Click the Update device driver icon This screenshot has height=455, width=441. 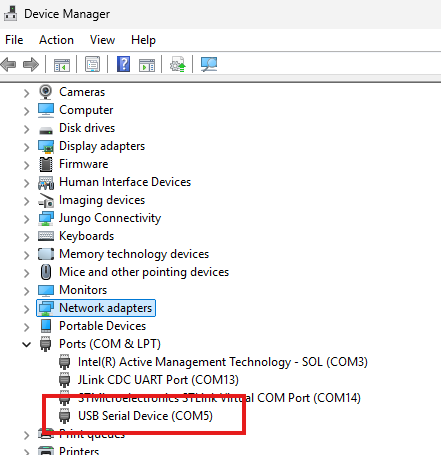point(178,64)
